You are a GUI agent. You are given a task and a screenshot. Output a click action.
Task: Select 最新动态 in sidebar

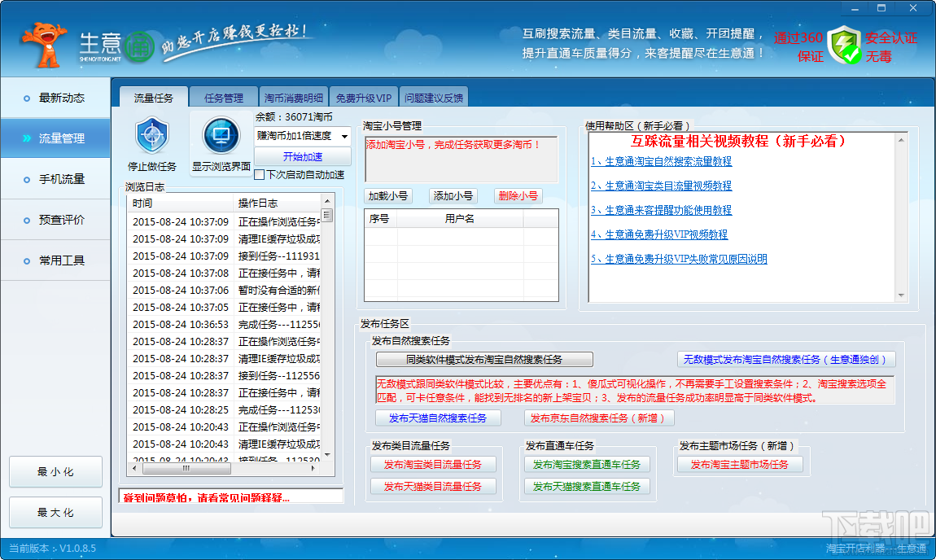(55, 98)
